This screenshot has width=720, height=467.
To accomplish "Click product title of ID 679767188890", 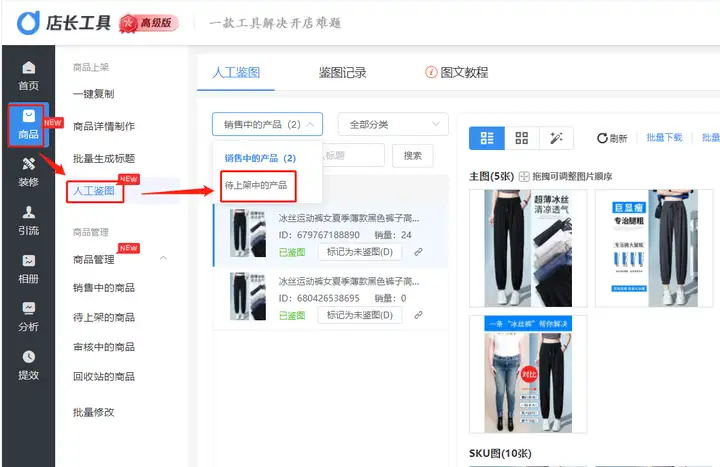I will (349, 218).
